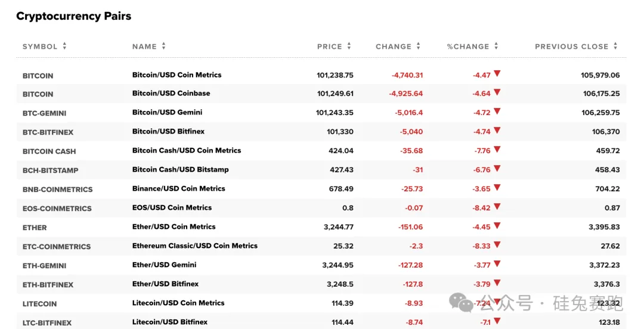Sort table by Symbol column arrows

point(64,46)
